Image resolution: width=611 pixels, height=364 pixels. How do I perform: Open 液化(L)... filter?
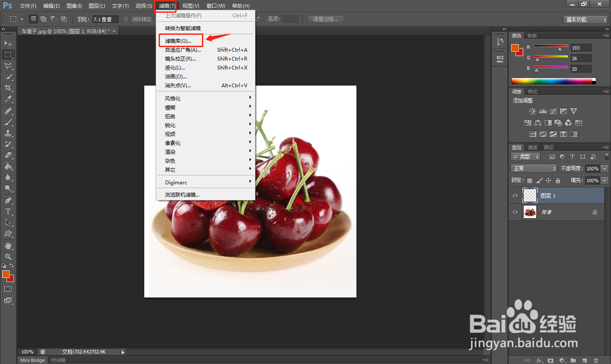[x=206, y=67]
